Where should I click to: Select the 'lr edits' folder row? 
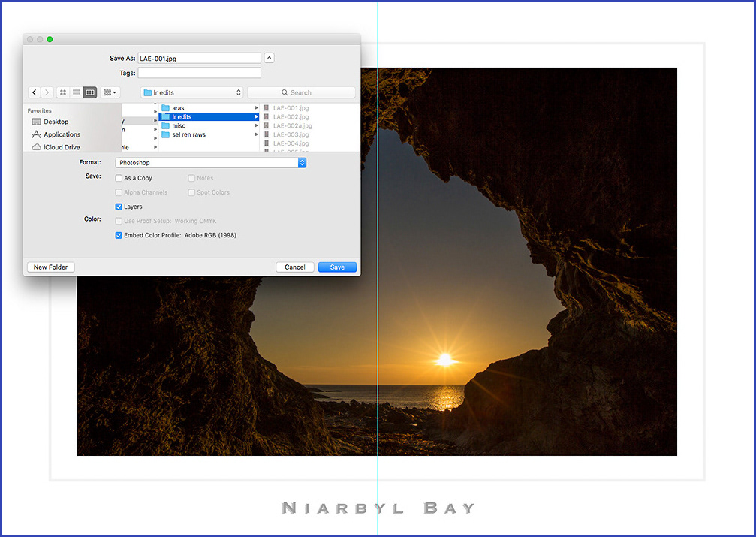pos(209,116)
